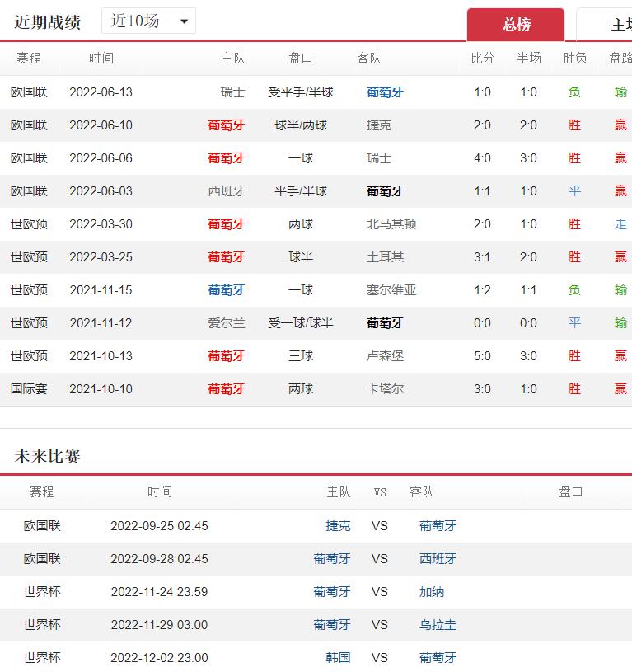Click 塞尔维亚 in the 2021-11-15 row
632x672 pixels.
(x=391, y=290)
